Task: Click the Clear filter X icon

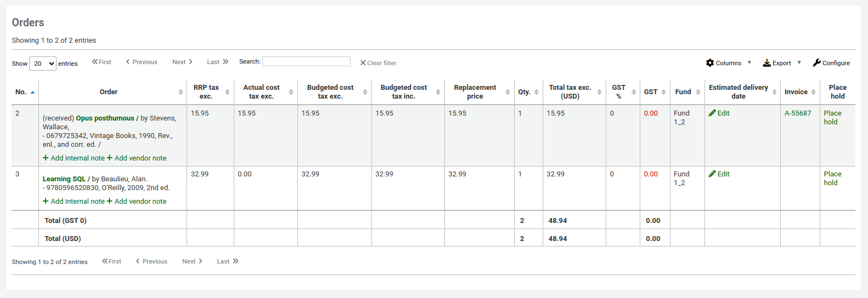Action: click(x=363, y=63)
